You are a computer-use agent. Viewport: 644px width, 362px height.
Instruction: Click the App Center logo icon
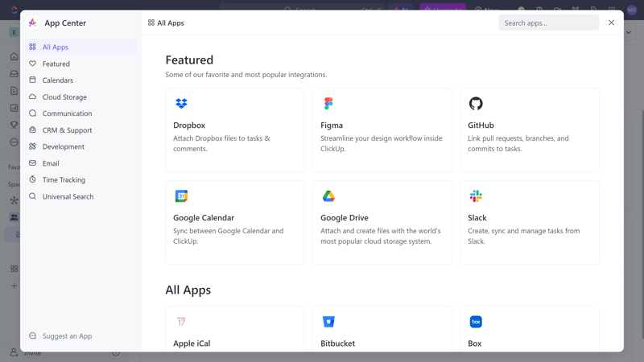click(32, 23)
